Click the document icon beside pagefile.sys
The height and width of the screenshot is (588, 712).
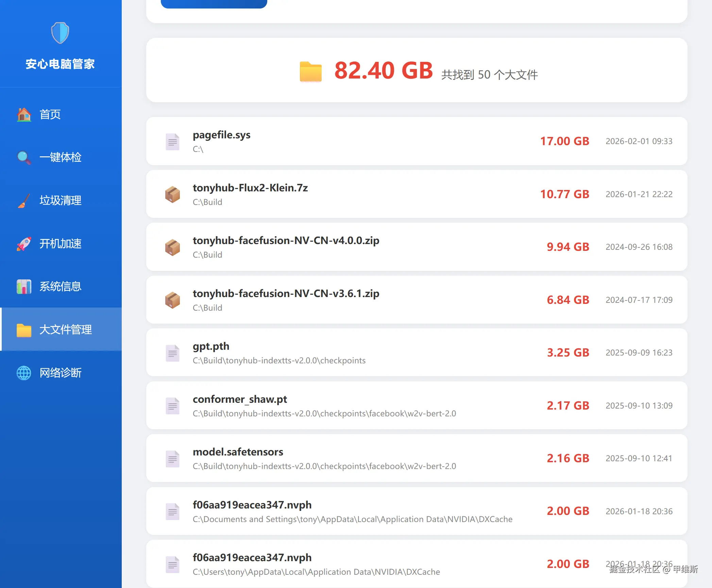(x=172, y=141)
